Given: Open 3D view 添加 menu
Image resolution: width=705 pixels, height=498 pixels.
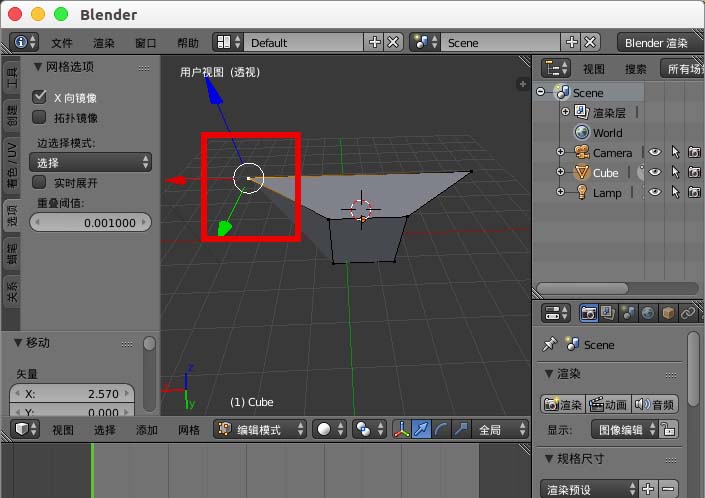Looking at the screenshot, I should 147,430.
